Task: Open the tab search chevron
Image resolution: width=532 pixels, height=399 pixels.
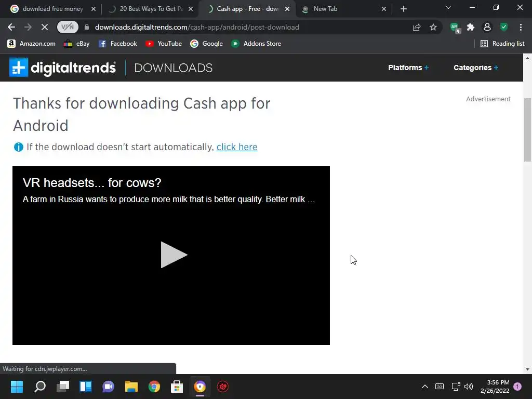Action: (448, 7)
